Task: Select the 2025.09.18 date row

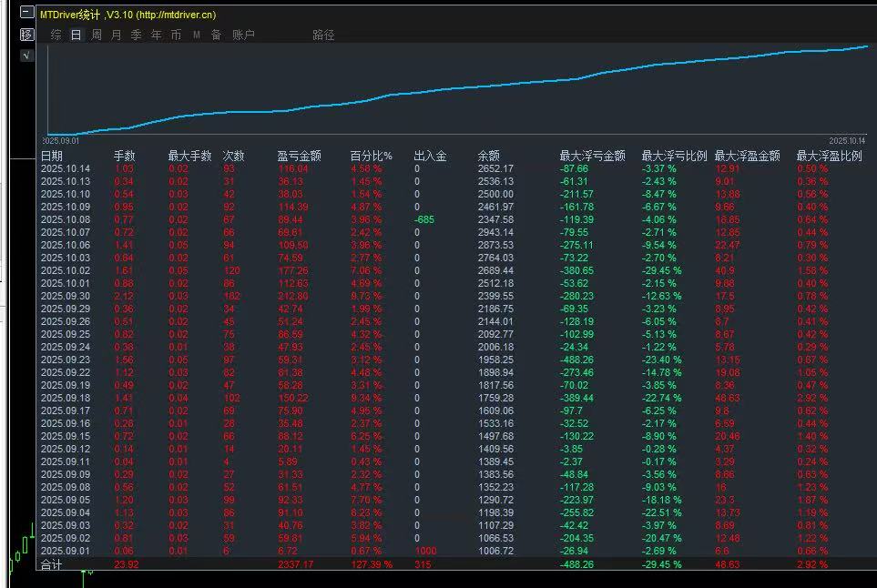Action: [x=66, y=398]
